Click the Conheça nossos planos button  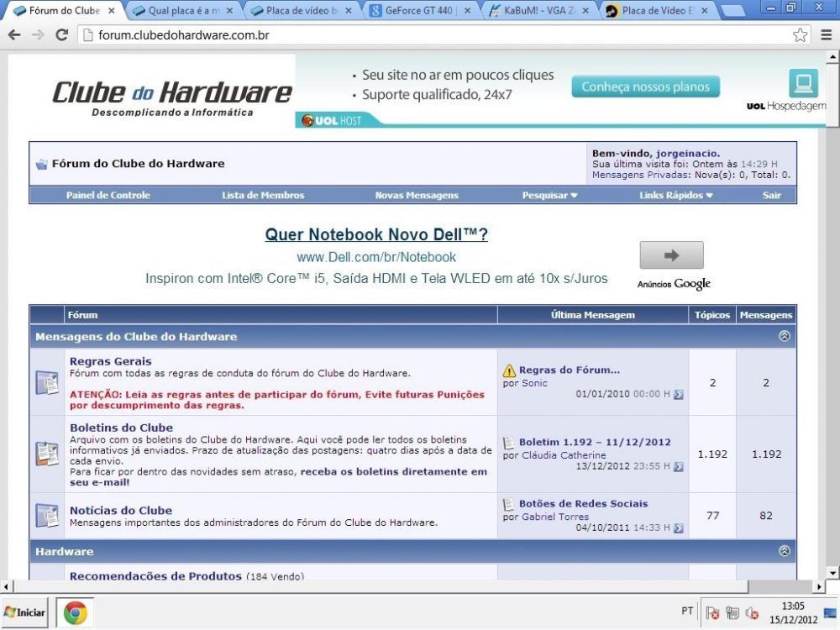(645, 87)
